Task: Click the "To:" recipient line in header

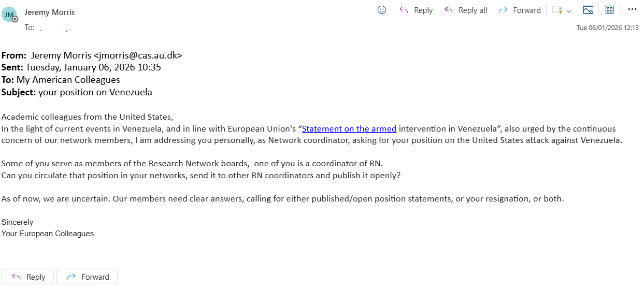Action: pyautogui.click(x=47, y=27)
